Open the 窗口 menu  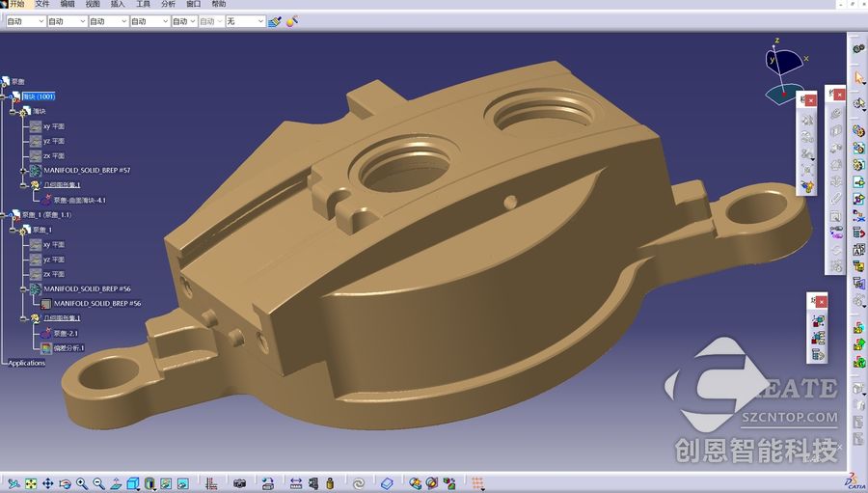click(x=194, y=4)
